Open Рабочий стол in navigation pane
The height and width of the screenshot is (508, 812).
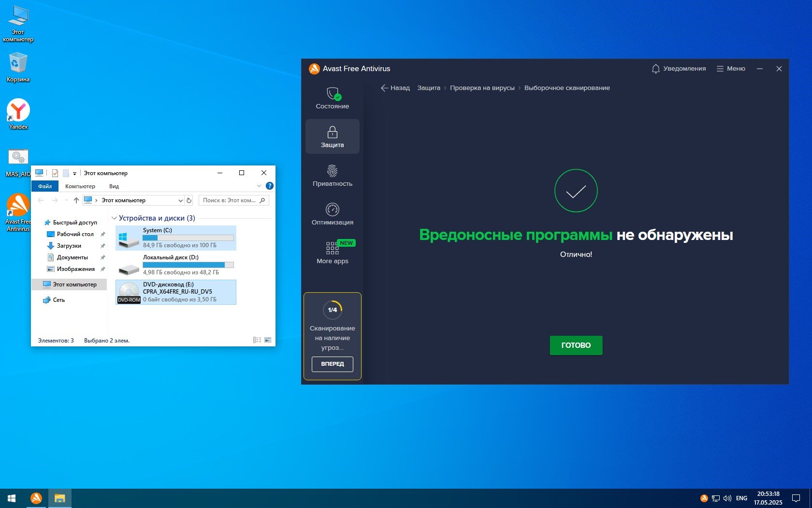tap(71, 234)
